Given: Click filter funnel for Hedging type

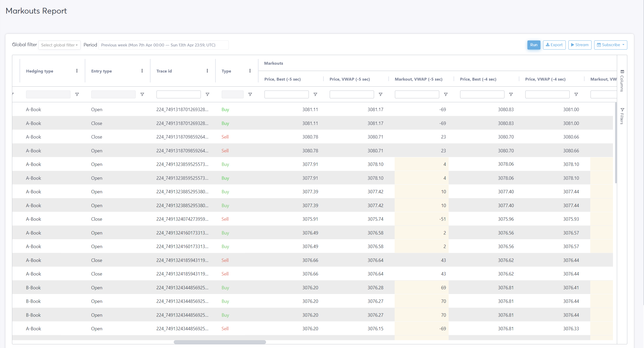Looking at the screenshot, I should 77,94.
